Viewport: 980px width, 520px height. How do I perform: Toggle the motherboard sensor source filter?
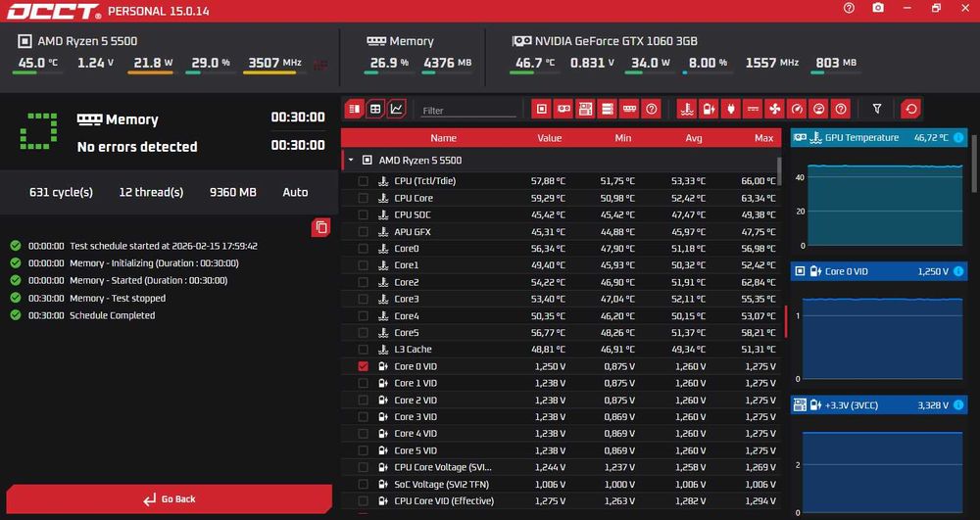pyautogui.click(x=585, y=109)
